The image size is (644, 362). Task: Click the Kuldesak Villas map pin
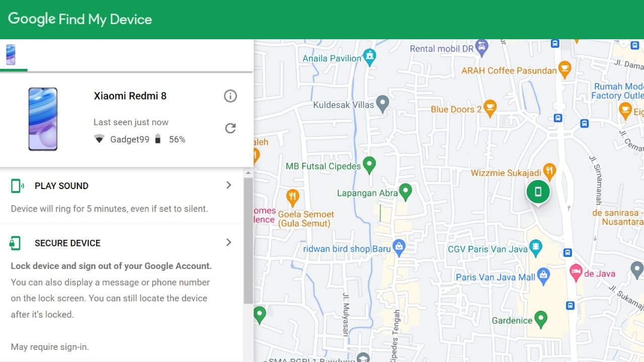(383, 104)
